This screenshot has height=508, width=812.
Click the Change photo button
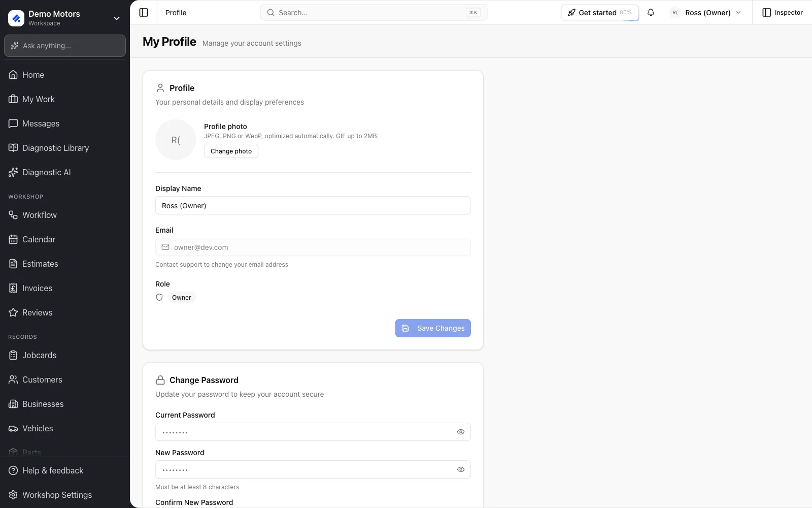click(x=231, y=151)
